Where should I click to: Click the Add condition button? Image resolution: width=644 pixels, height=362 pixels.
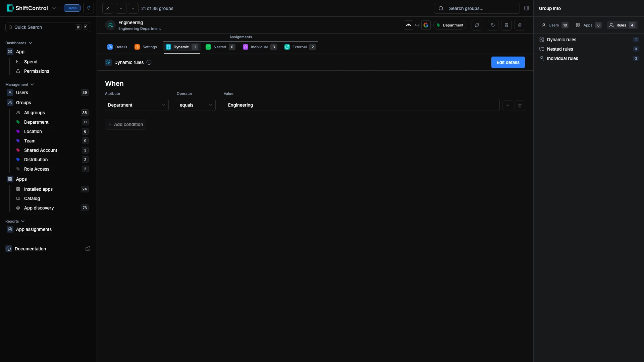pyautogui.click(x=125, y=124)
